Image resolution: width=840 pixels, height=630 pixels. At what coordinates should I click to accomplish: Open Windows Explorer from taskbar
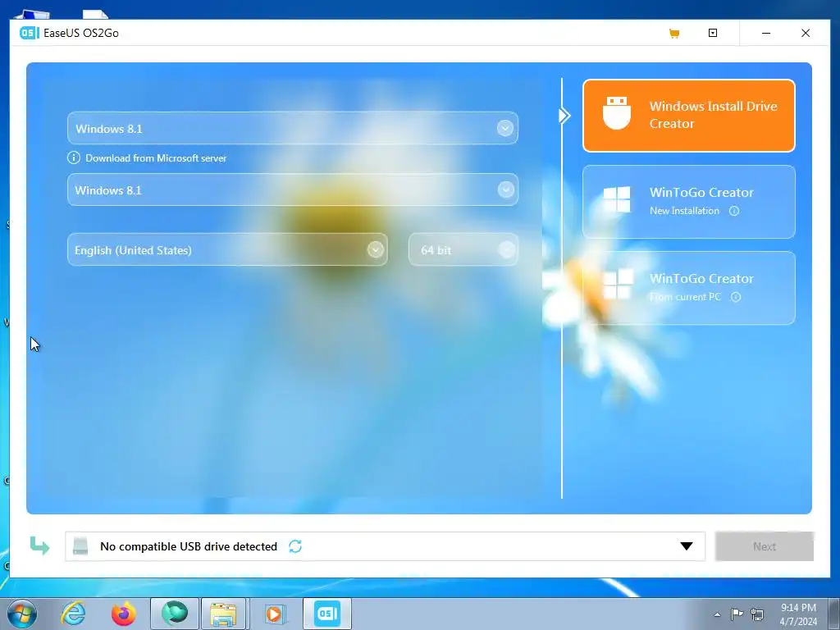pos(223,614)
